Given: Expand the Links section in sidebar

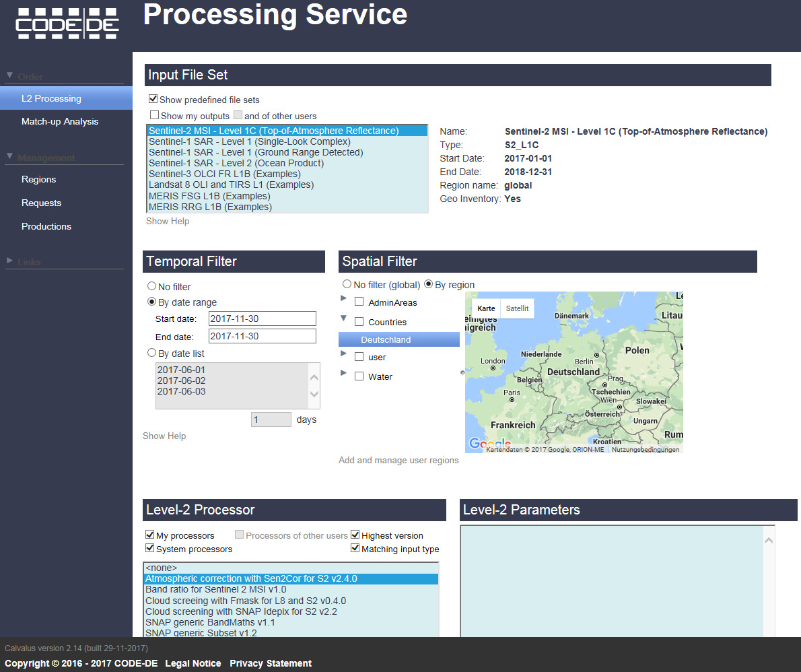Looking at the screenshot, I should (x=9, y=261).
